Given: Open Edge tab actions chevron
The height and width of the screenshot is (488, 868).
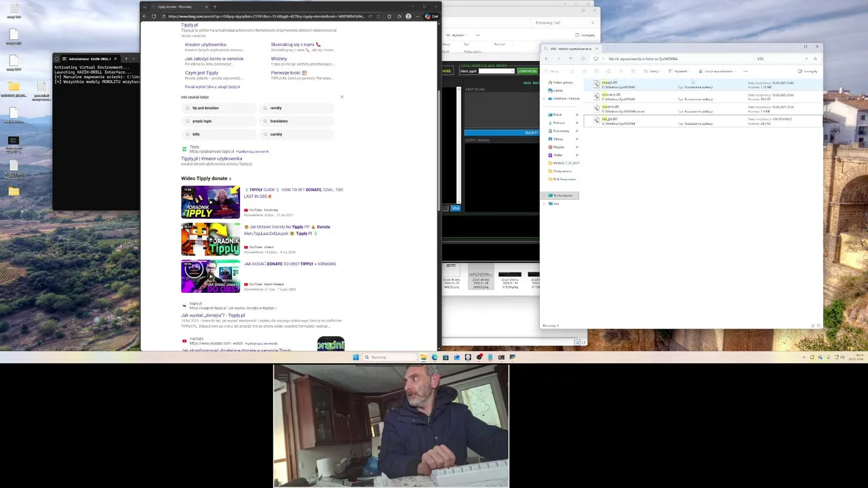Looking at the screenshot, I should tap(144, 7).
